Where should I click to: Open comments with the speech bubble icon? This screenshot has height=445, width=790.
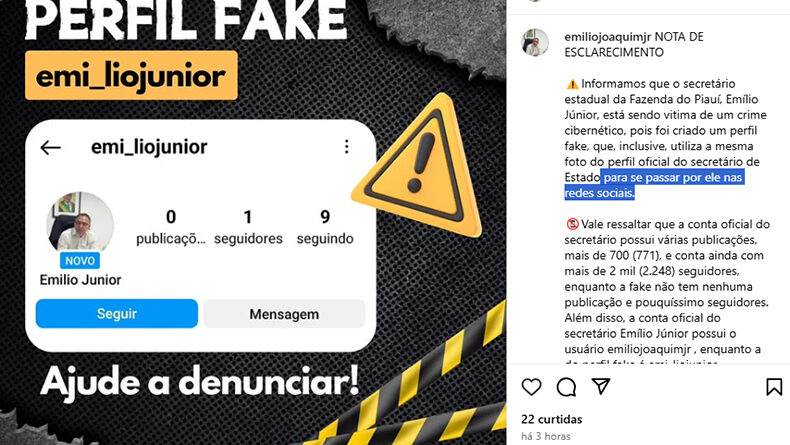tap(566, 387)
